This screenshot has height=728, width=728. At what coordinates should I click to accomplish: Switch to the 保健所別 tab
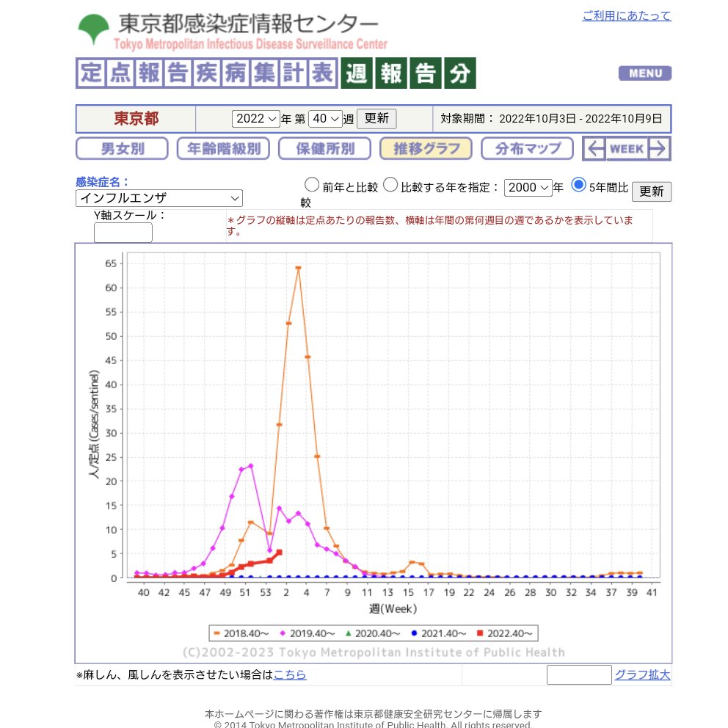(x=324, y=148)
